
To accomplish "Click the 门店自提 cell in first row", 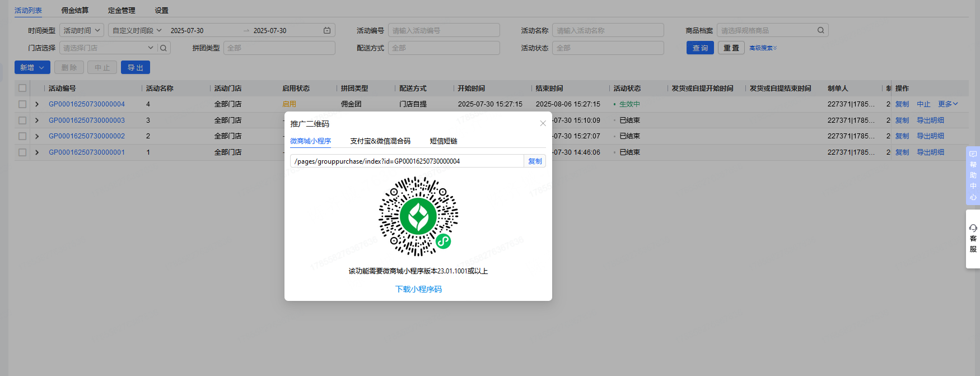I will click(413, 104).
